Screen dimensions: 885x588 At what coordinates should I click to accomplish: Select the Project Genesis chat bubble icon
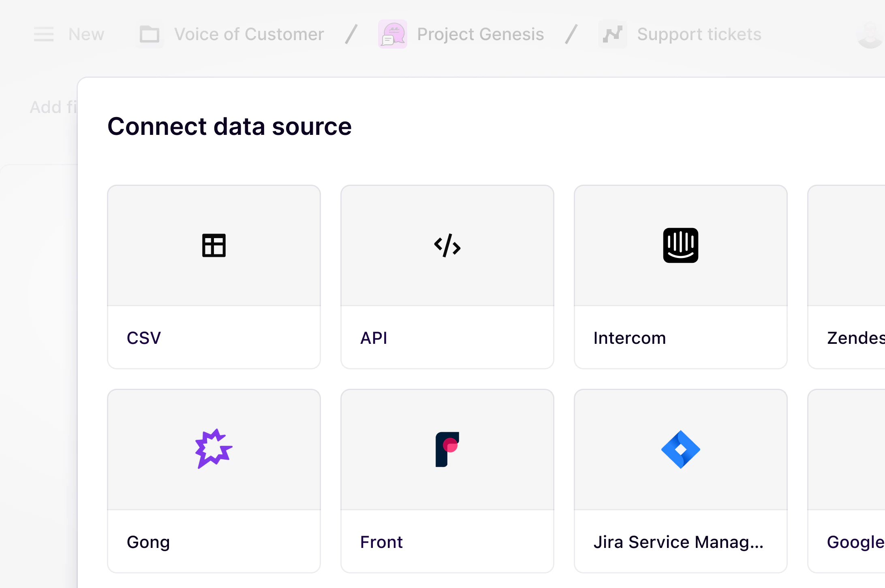(x=392, y=34)
